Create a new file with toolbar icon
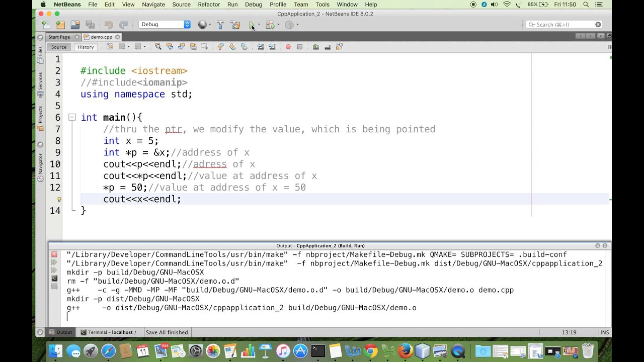 46,25
